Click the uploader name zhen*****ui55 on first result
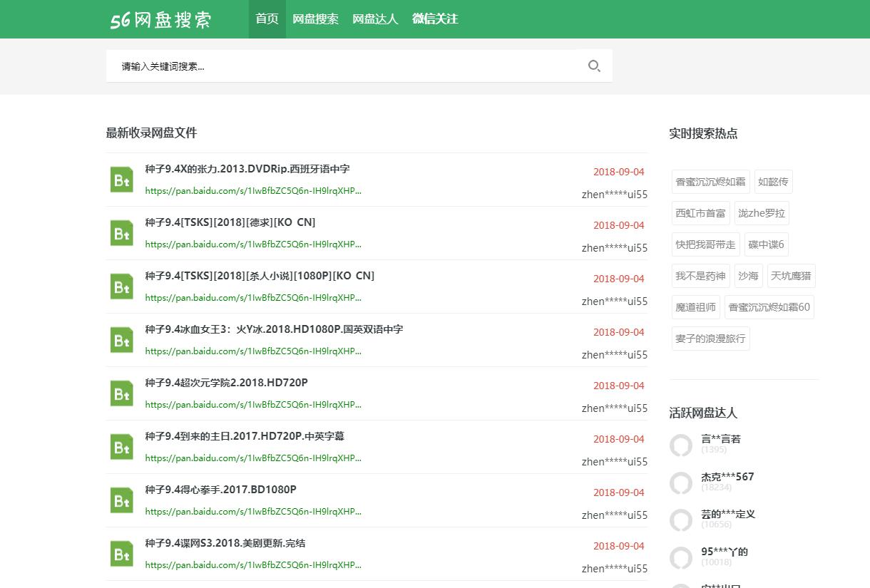870x588 pixels. tap(614, 194)
